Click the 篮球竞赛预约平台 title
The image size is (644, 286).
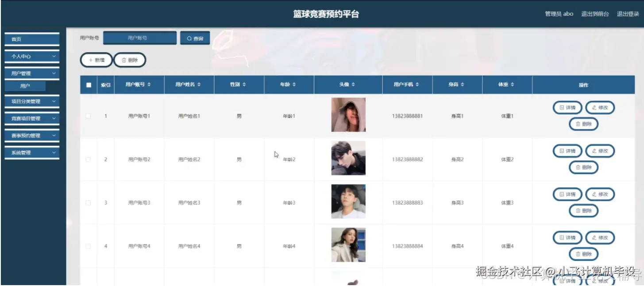326,14
